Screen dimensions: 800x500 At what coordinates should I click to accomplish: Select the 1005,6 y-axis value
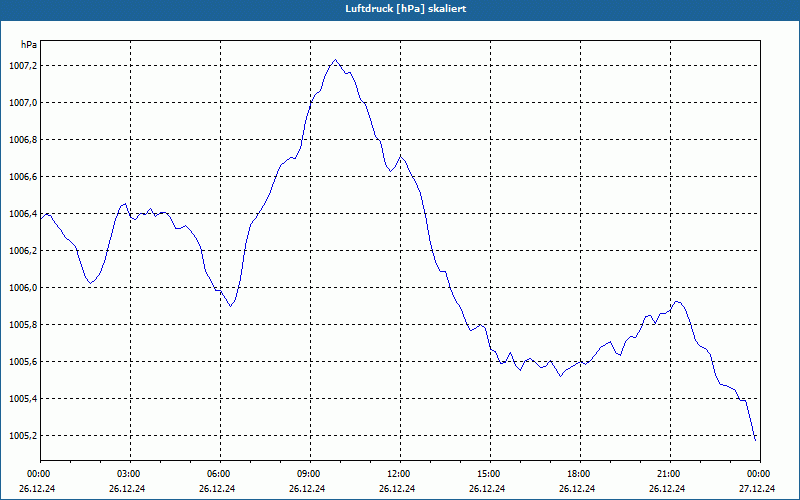coord(23,362)
